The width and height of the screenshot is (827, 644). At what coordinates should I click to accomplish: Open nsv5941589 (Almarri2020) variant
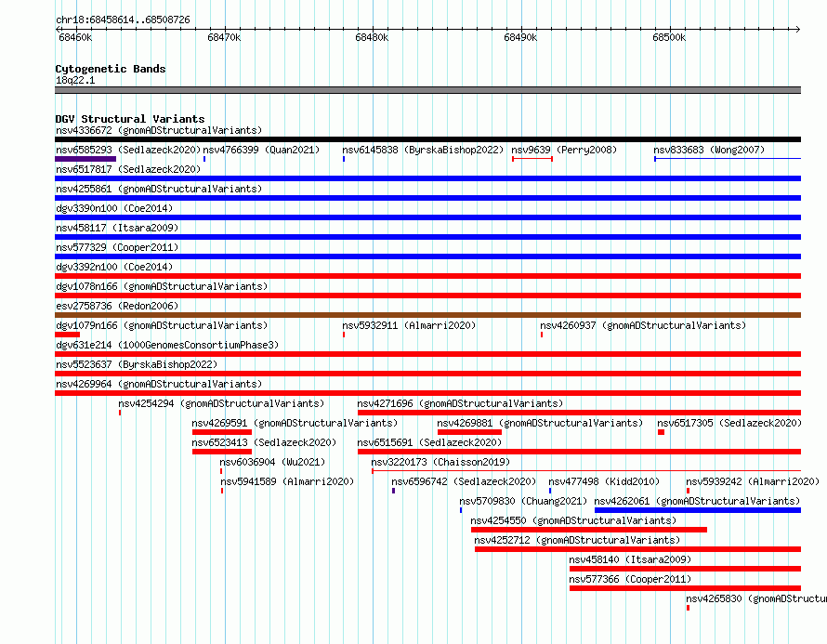tap(287, 481)
